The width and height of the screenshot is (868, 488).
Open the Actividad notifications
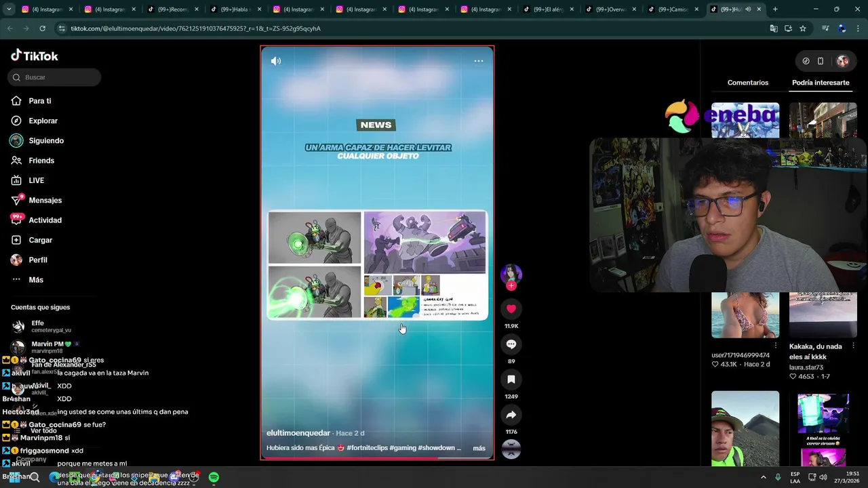click(45, 220)
